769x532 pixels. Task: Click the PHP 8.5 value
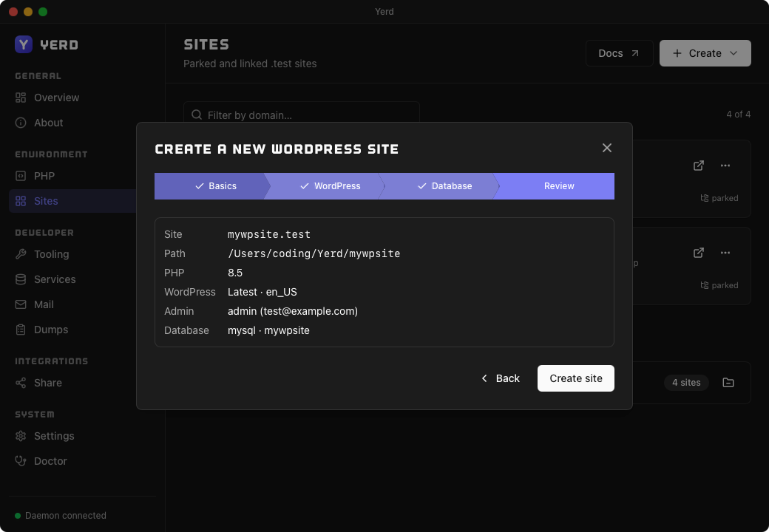(235, 273)
